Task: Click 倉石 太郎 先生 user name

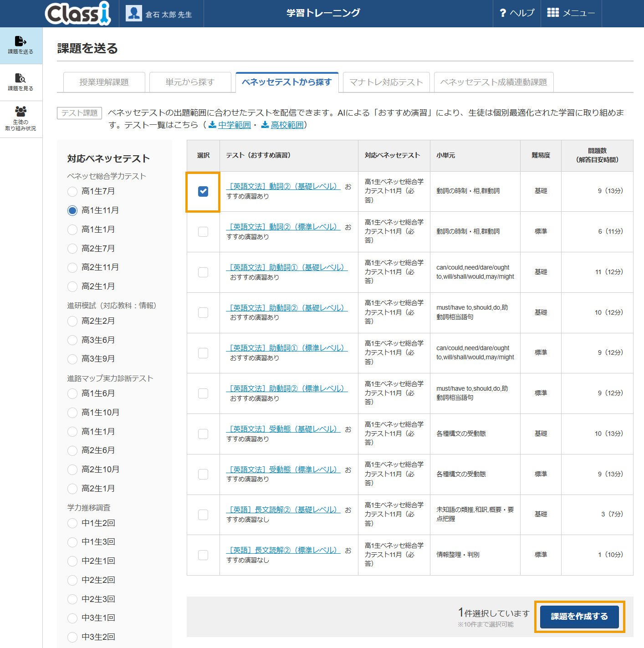Action: 169,15
